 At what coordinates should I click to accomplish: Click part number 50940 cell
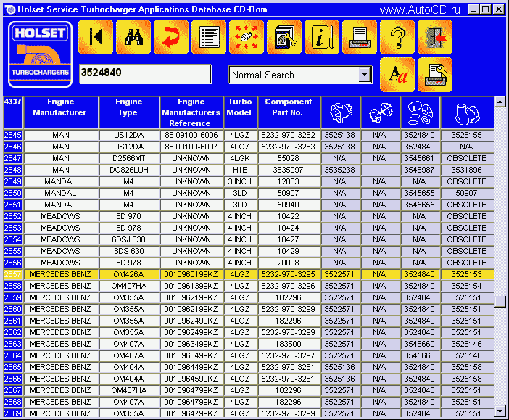(289, 205)
